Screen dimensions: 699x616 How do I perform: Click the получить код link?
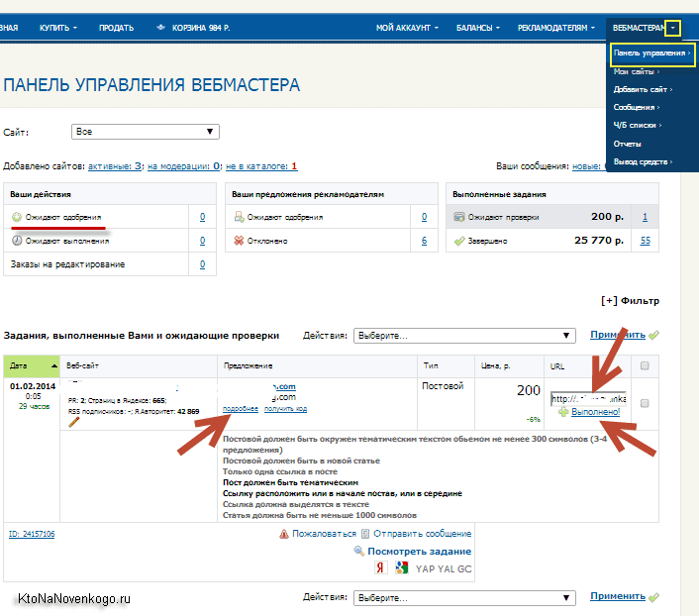(285, 409)
